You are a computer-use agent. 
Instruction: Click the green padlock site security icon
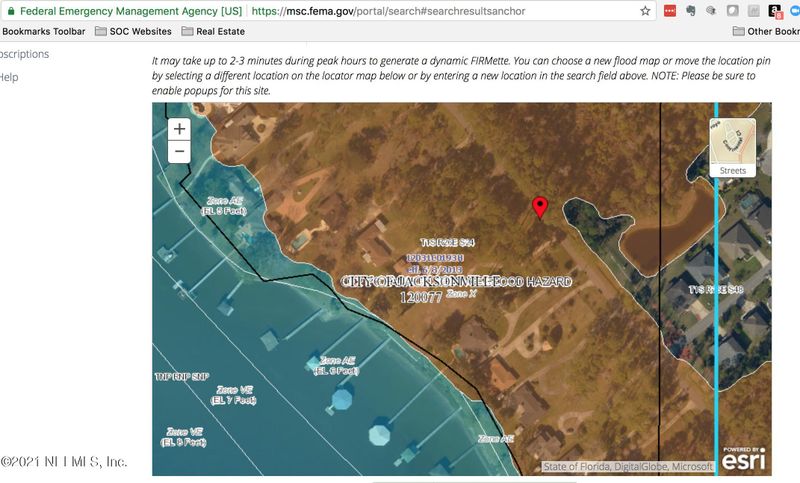[11, 11]
